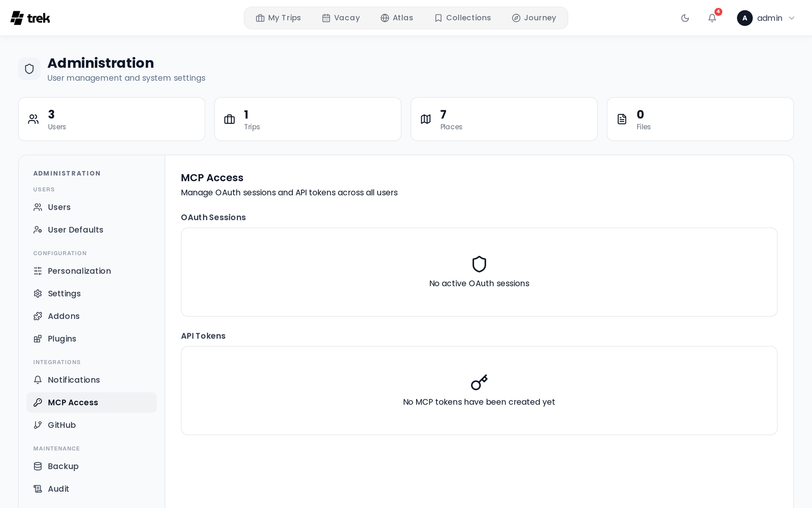Open notifications bell with badge

pyautogui.click(x=713, y=18)
